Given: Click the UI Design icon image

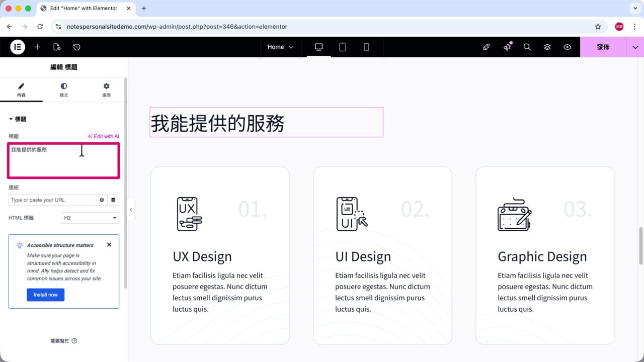Looking at the screenshot, I should coord(352,214).
